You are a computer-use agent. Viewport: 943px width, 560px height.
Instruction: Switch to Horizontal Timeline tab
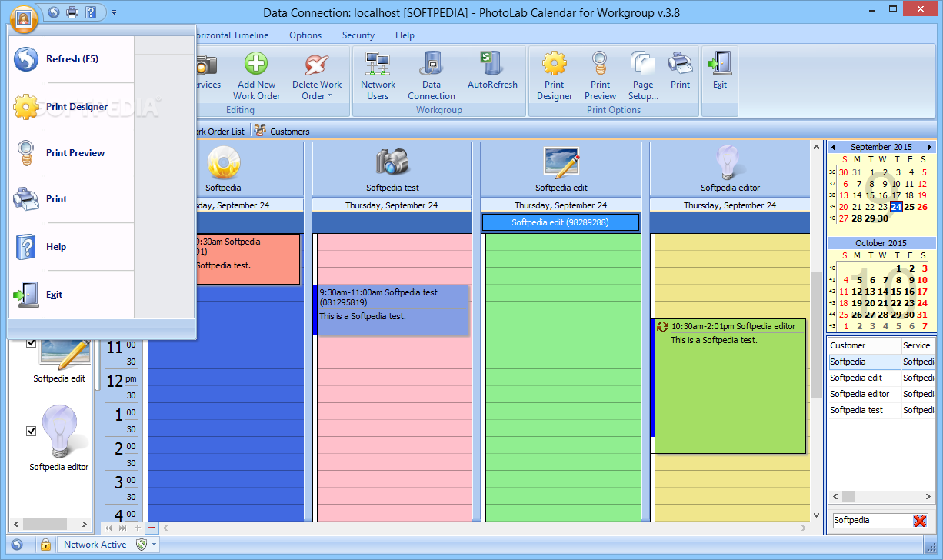(x=233, y=35)
